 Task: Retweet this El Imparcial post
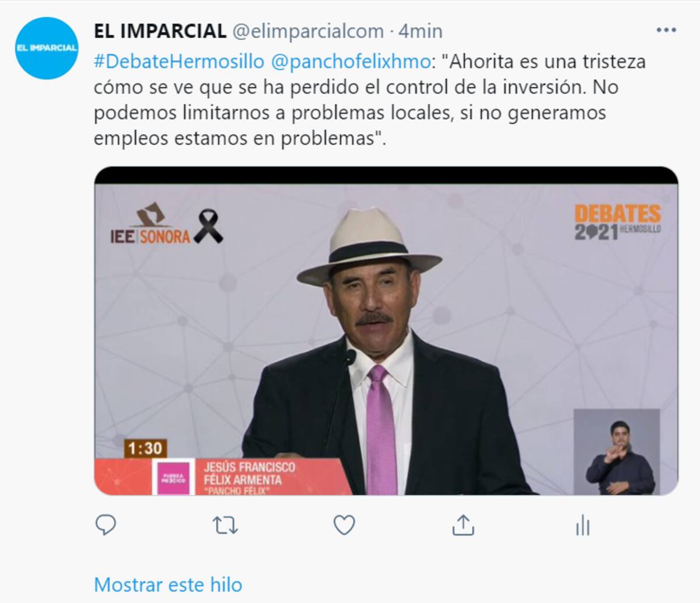pos(225,526)
